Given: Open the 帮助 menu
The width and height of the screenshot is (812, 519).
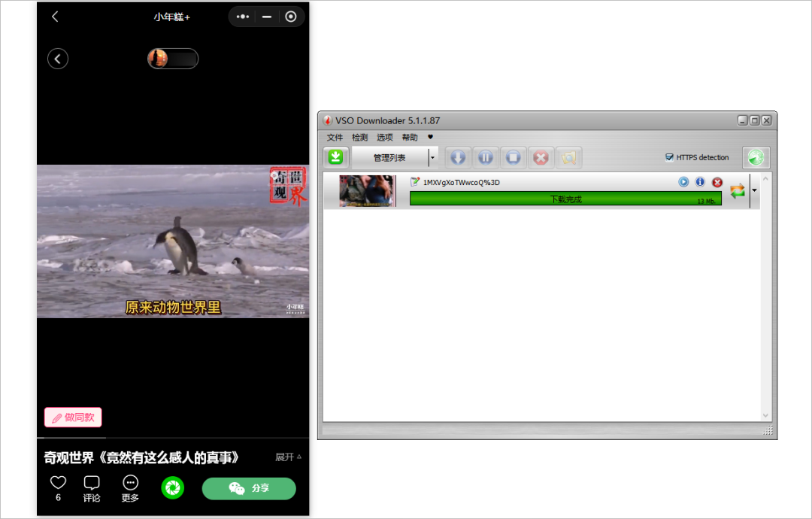Looking at the screenshot, I should click(x=409, y=137).
